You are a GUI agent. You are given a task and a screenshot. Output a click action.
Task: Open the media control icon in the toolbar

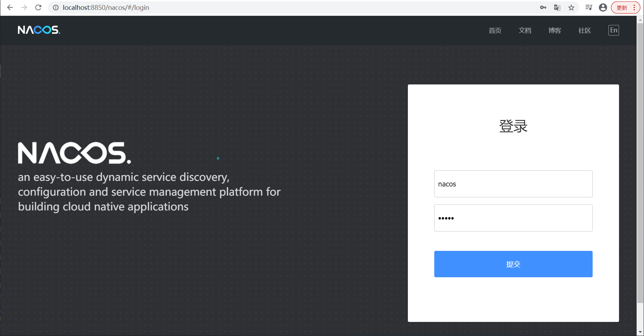click(589, 7)
